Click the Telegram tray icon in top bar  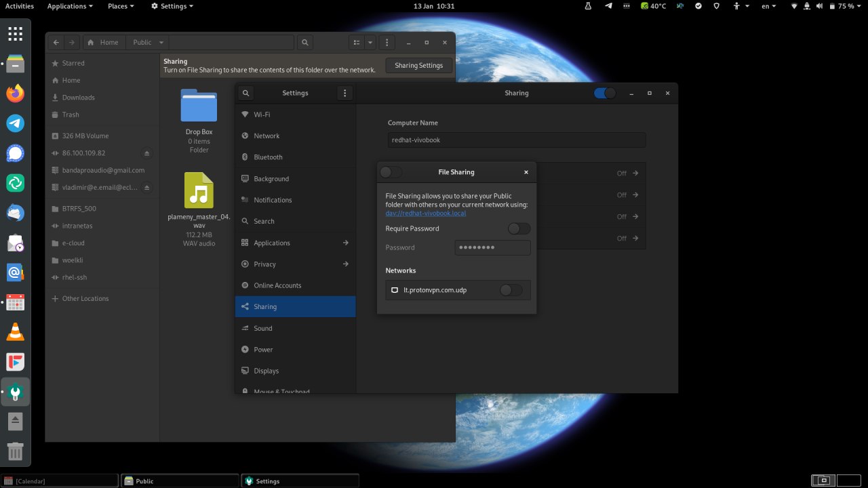tap(608, 6)
